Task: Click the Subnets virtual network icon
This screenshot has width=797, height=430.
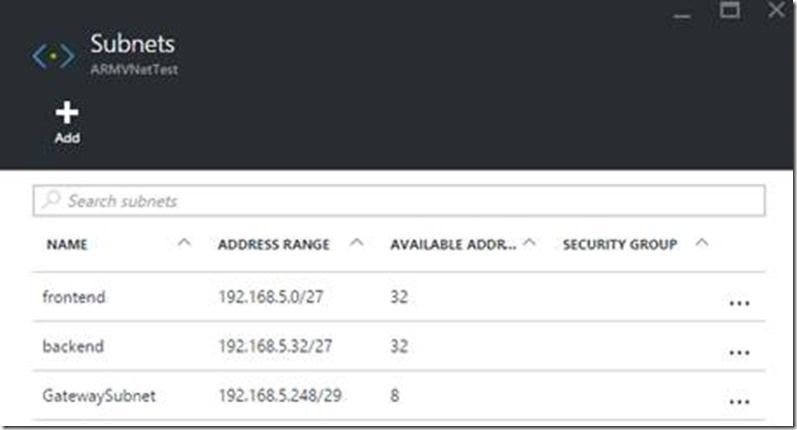Action: (x=53, y=55)
